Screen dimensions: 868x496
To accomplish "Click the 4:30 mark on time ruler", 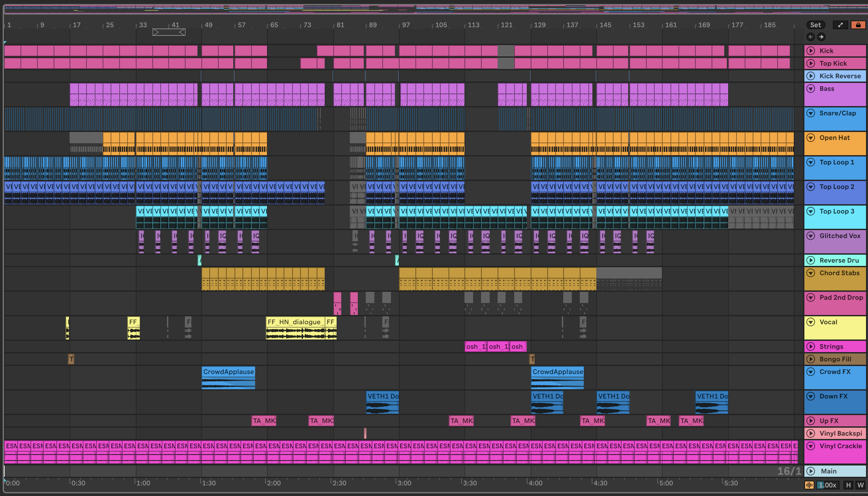I will tap(600, 483).
